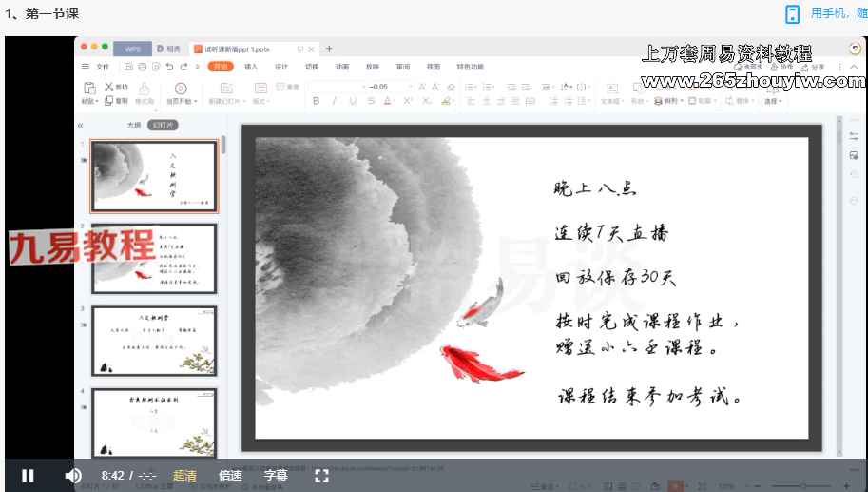Add a new tab with plus icon
Screen dimensions: 868x492
point(330,49)
